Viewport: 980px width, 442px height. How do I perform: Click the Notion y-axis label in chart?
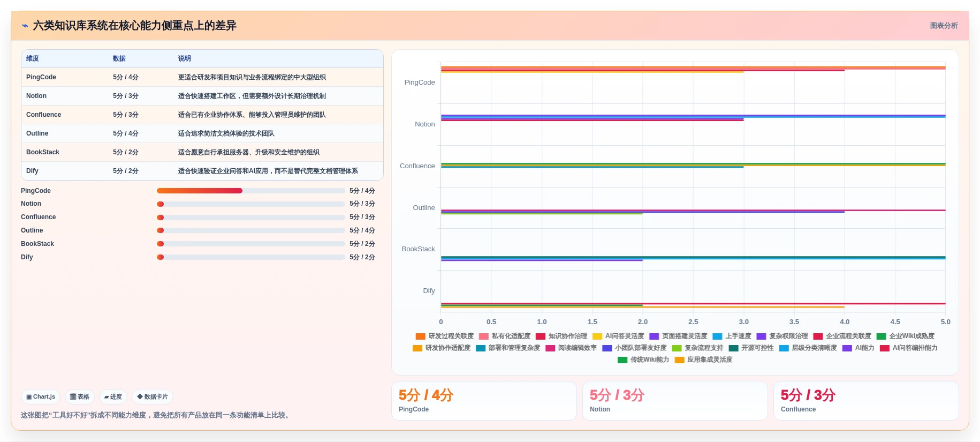tap(425, 124)
